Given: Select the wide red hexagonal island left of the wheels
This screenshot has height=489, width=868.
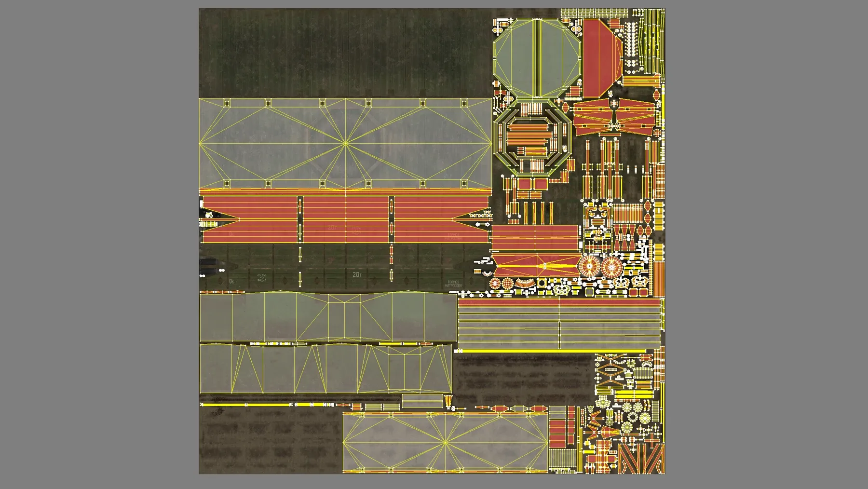Looking at the screenshot, I should pyautogui.click(x=536, y=265).
